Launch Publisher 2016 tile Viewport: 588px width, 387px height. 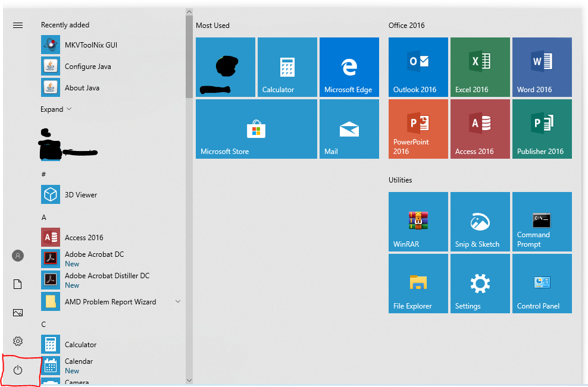(x=542, y=129)
